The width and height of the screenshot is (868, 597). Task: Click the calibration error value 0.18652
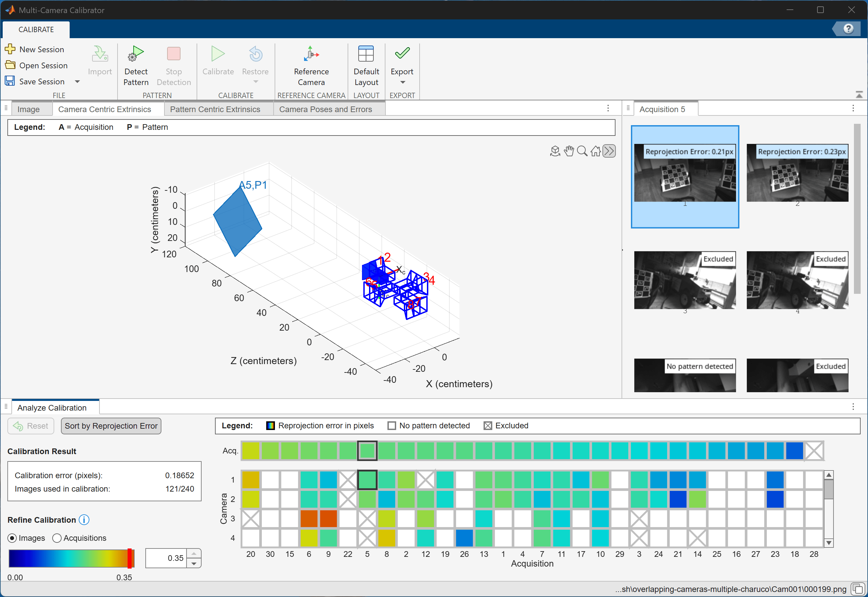[180, 476]
